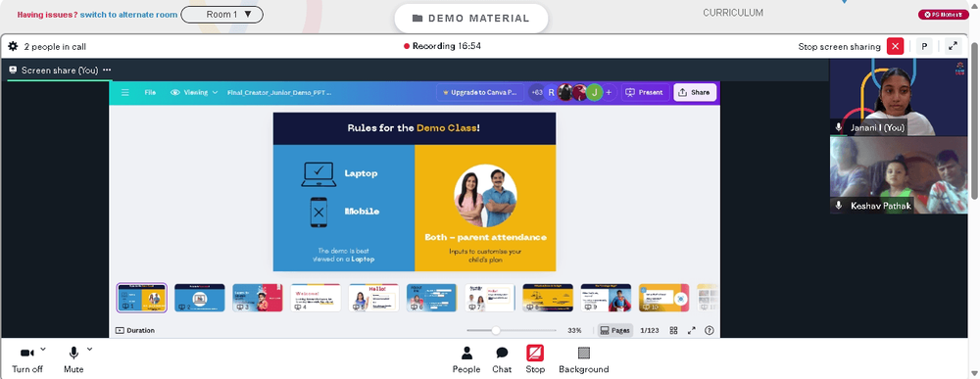Open the DEMO MATERIAL folder tab
The height and width of the screenshot is (379, 980).
[x=471, y=19]
